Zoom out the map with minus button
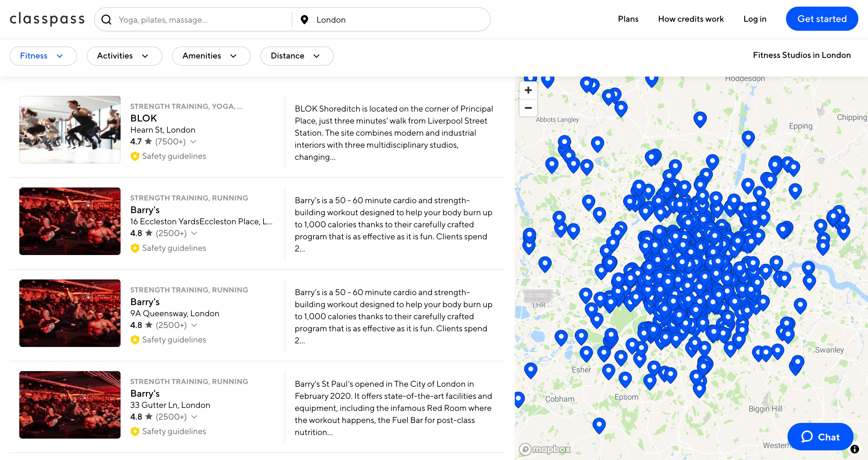The image size is (868, 460). point(528,108)
